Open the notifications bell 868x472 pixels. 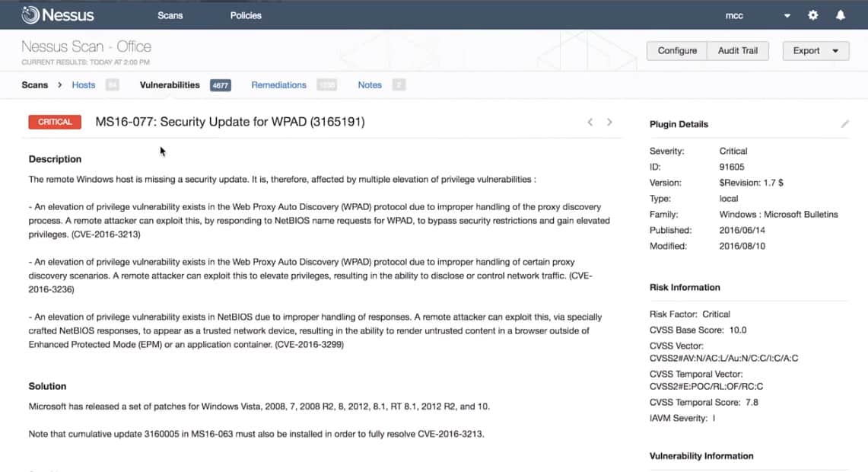[841, 15]
